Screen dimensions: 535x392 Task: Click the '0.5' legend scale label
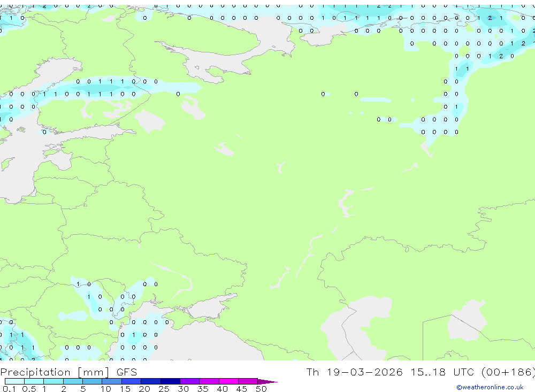(x=29, y=389)
